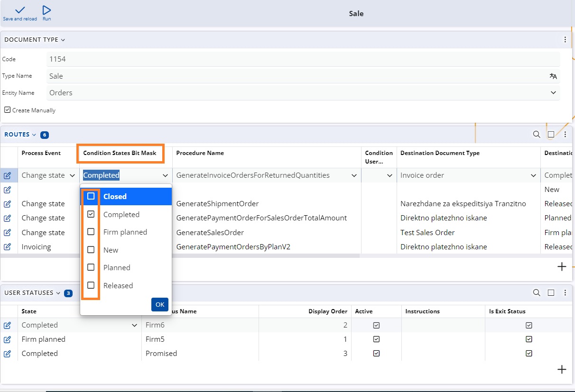This screenshot has height=392, width=575.
Task: Check the Released state option
Action: coord(91,285)
